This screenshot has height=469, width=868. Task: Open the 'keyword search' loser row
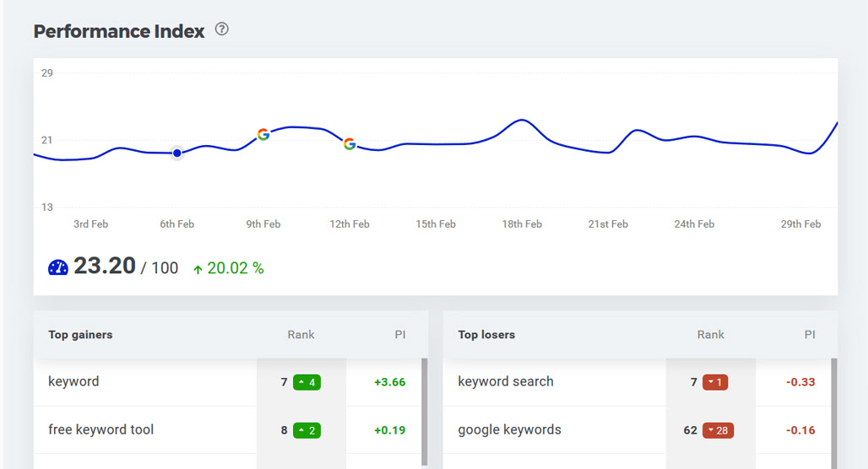click(637, 382)
